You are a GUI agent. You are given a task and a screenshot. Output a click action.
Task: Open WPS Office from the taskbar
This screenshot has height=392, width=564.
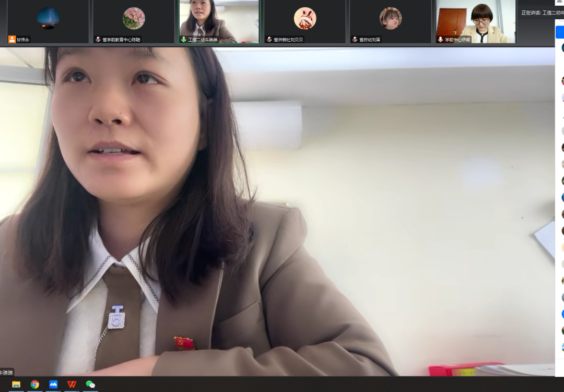pyautogui.click(x=72, y=384)
